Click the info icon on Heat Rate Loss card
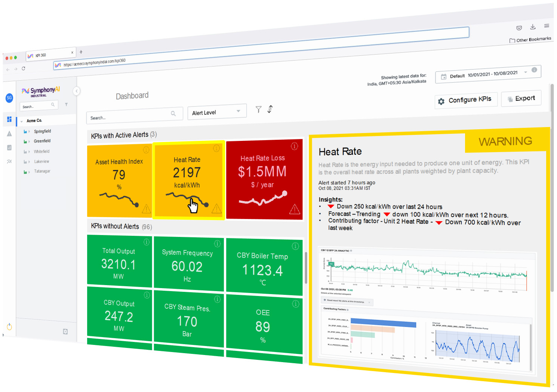This screenshot has width=557, height=392. [295, 146]
